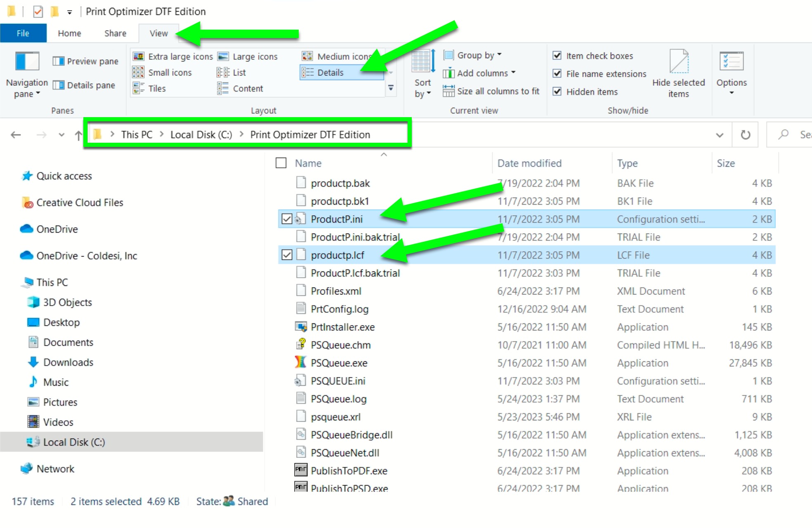Sort files by Date modified column
This screenshot has height=528, width=812.
(529, 163)
